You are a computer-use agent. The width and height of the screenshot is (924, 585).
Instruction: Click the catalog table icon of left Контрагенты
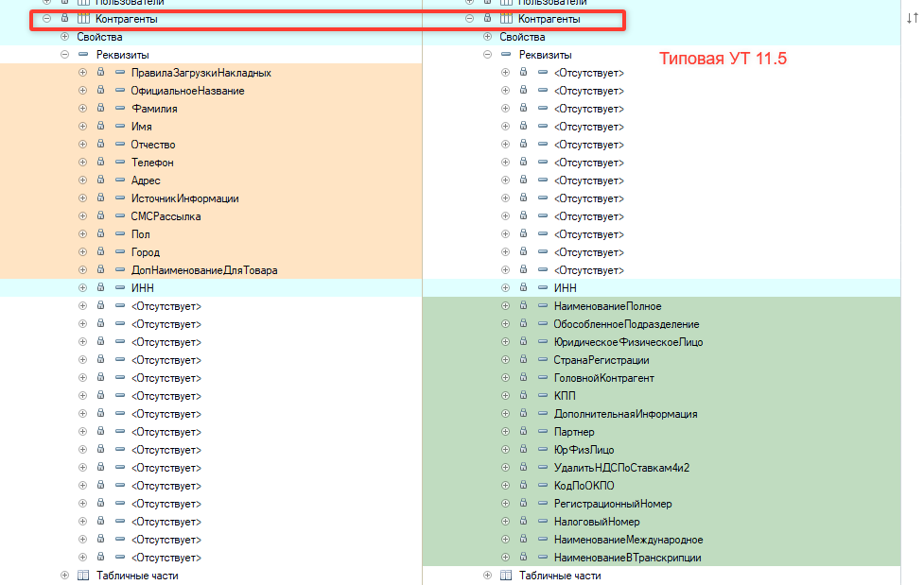[83, 18]
